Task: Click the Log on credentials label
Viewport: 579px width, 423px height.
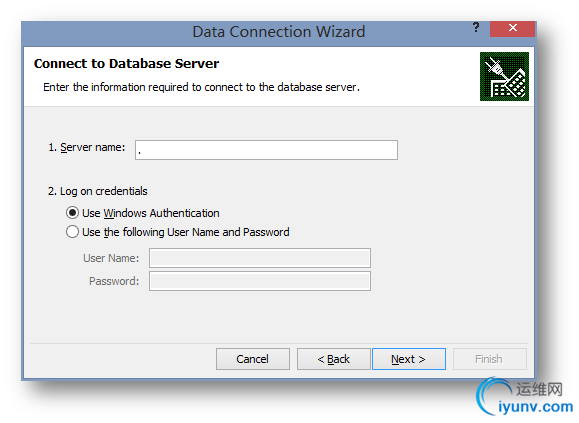Action: tap(97, 191)
